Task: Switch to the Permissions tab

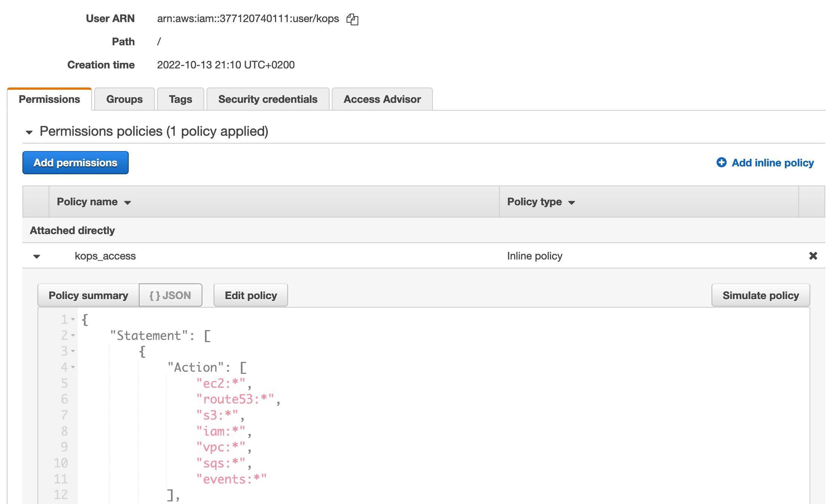Action: tap(49, 99)
